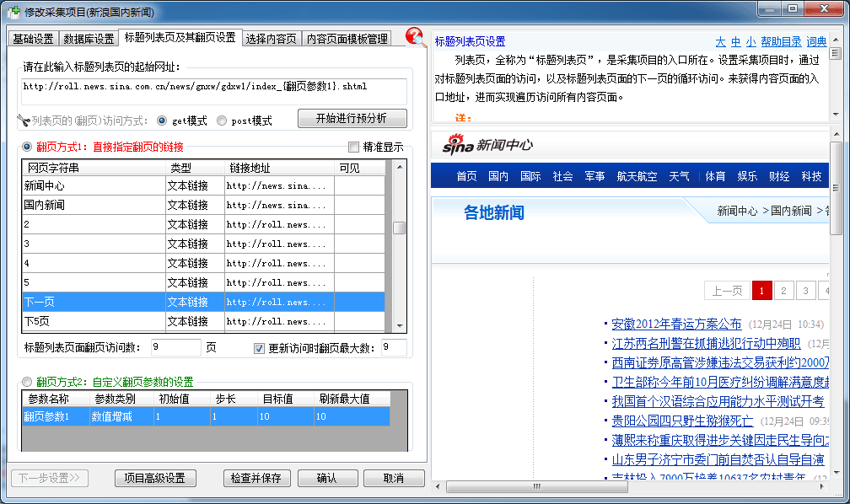
Task: Open the 内容页面模板管理 tab
Action: (347, 39)
